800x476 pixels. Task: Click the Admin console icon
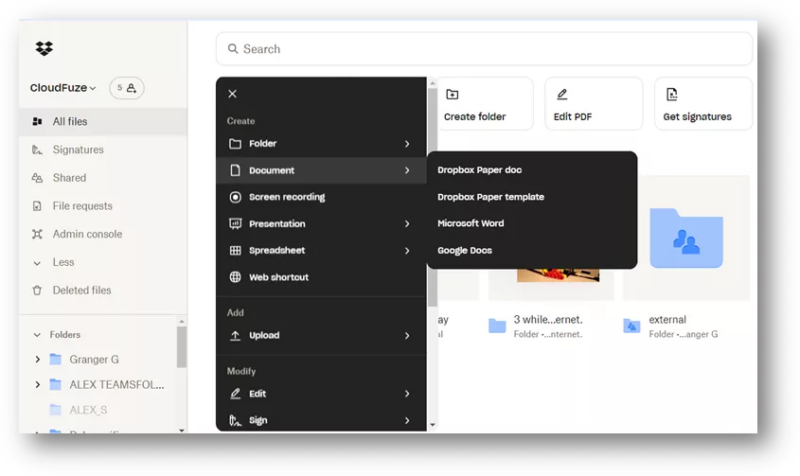(x=37, y=234)
